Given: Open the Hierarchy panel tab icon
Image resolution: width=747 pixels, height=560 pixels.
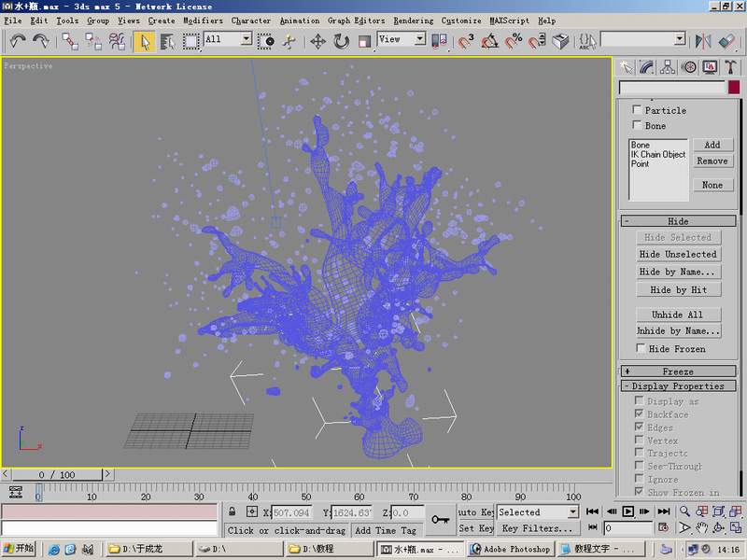Looking at the screenshot, I should 668,67.
